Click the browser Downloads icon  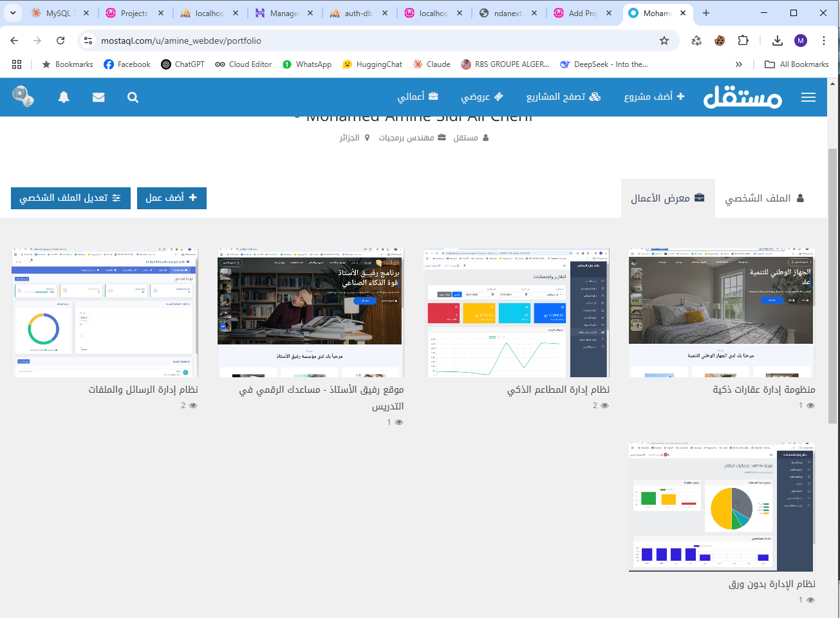777,41
